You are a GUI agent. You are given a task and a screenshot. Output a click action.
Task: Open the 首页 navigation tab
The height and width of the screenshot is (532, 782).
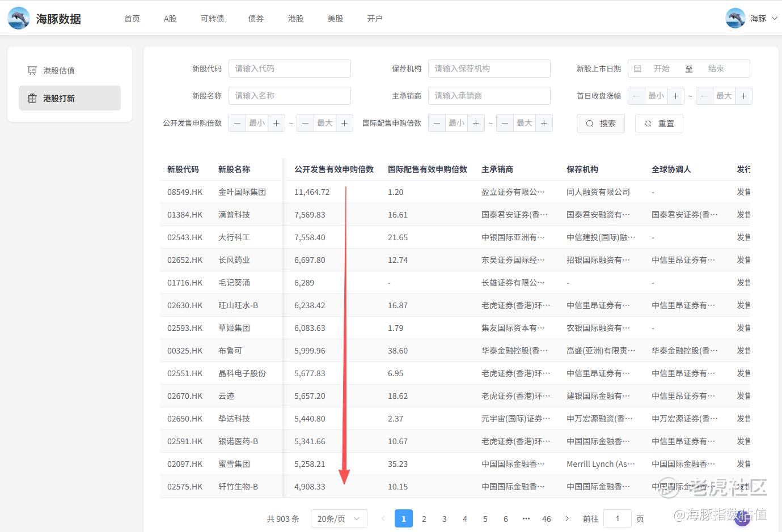(x=132, y=19)
